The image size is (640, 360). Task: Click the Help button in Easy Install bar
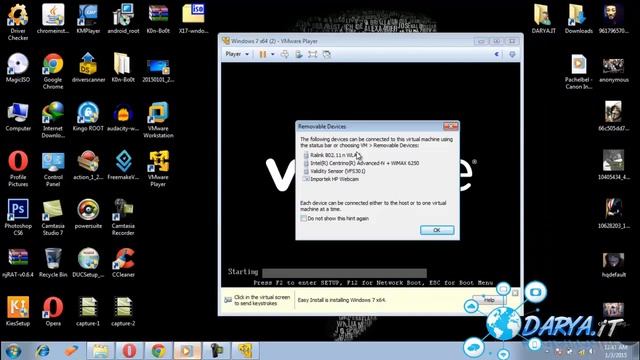click(489, 300)
